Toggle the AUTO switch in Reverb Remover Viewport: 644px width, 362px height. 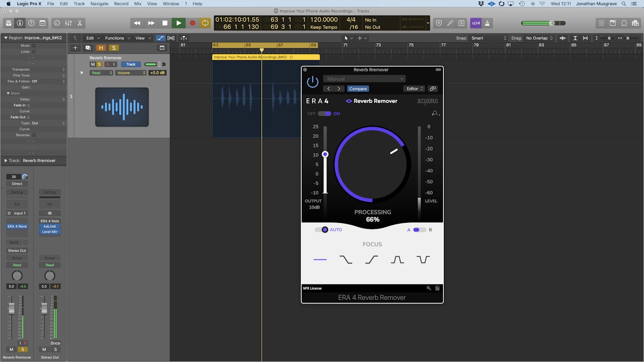coord(322,230)
